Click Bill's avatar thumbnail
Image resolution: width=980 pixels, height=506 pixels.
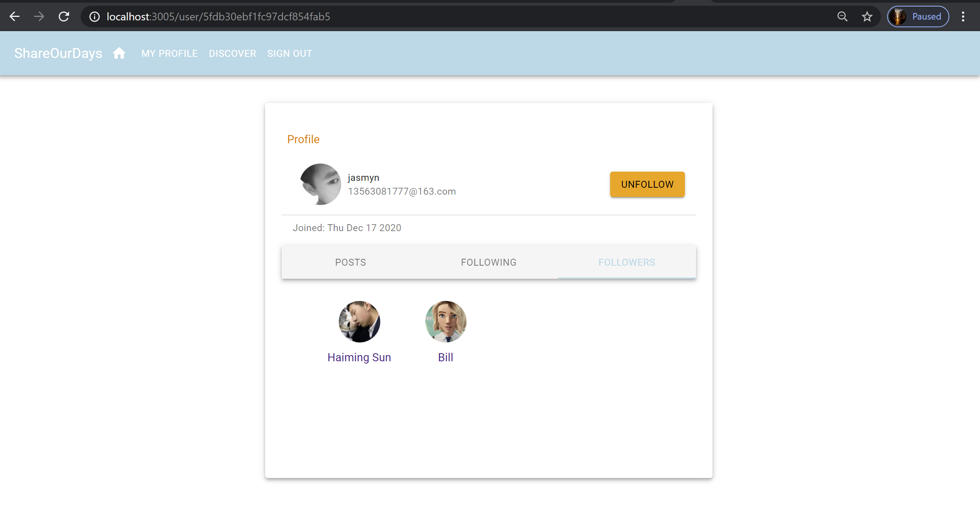pos(445,321)
